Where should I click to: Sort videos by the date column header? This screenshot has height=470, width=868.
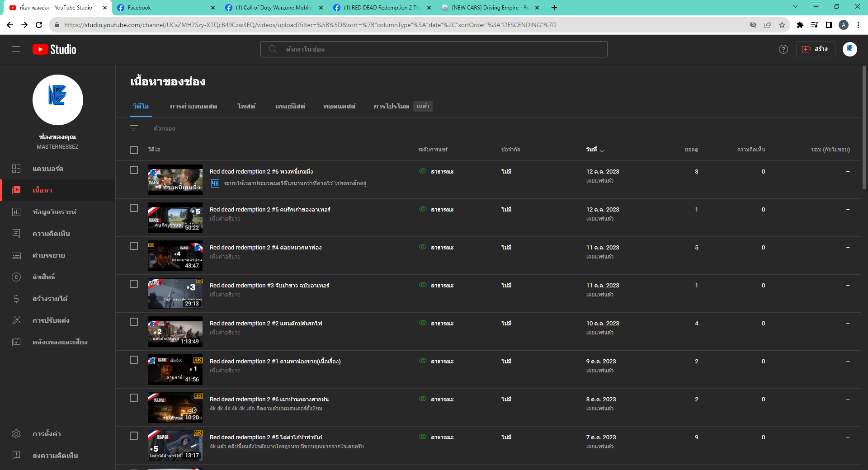coord(595,150)
